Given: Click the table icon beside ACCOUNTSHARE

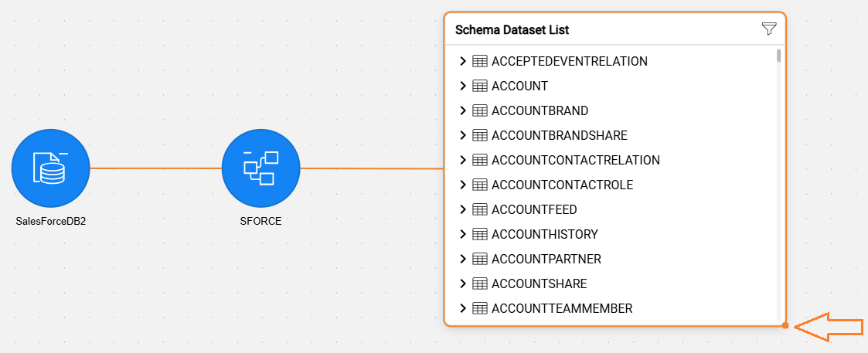Looking at the screenshot, I should (479, 283).
